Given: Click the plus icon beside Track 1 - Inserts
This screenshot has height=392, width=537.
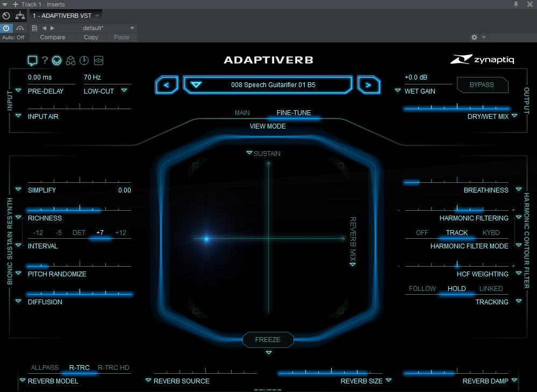Looking at the screenshot, I should [x=16, y=4].
